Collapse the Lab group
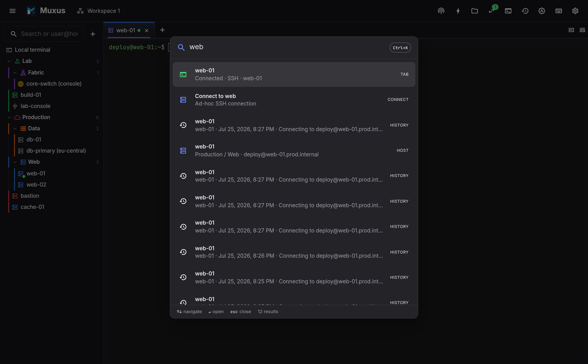588x364 pixels. [x=9, y=61]
